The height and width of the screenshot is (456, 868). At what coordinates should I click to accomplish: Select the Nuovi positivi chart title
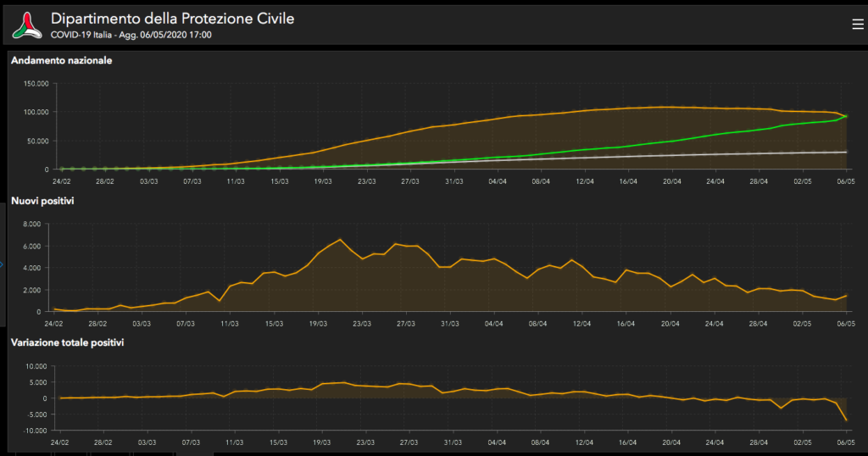click(42, 201)
